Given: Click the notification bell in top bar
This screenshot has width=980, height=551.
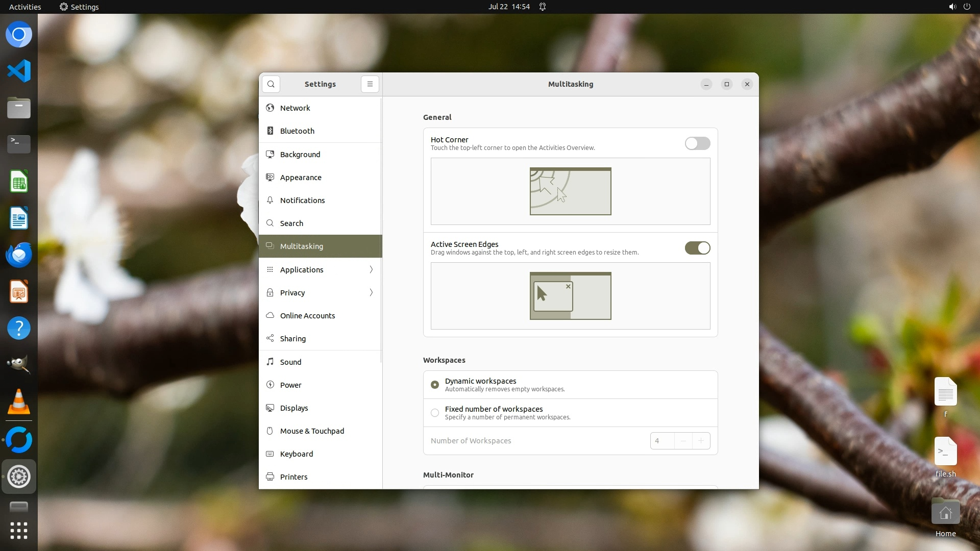Looking at the screenshot, I should [543, 7].
